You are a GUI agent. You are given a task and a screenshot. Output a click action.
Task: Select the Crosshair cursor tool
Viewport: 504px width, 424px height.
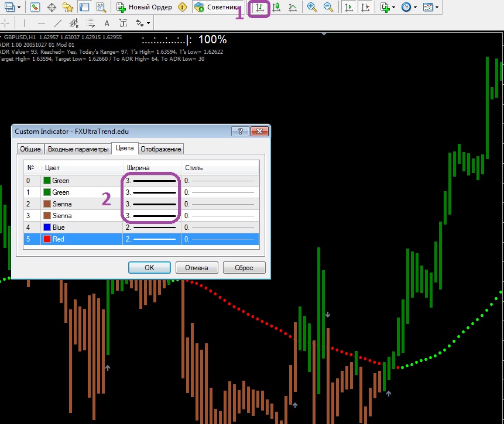[x=5, y=23]
